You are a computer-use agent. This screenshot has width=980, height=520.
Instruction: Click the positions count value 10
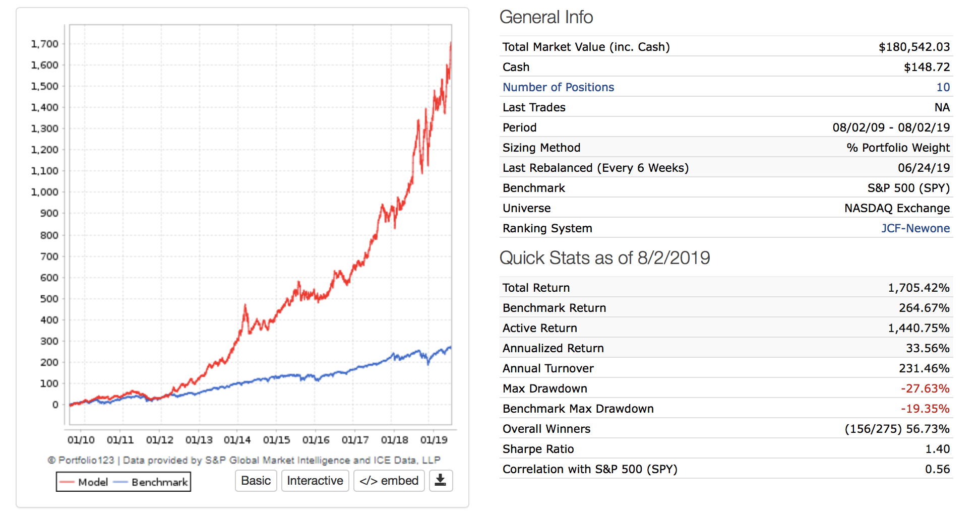(x=943, y=87)
